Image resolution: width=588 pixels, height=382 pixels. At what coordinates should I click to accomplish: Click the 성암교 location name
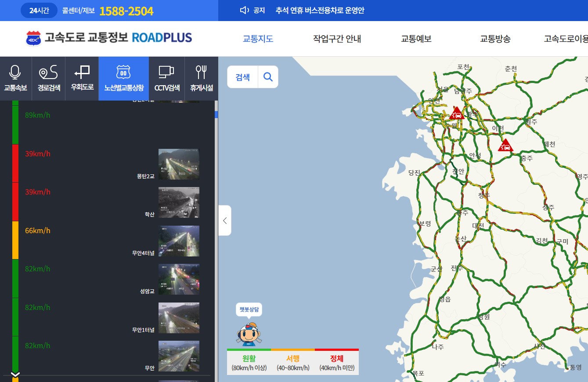pos(147,291)
